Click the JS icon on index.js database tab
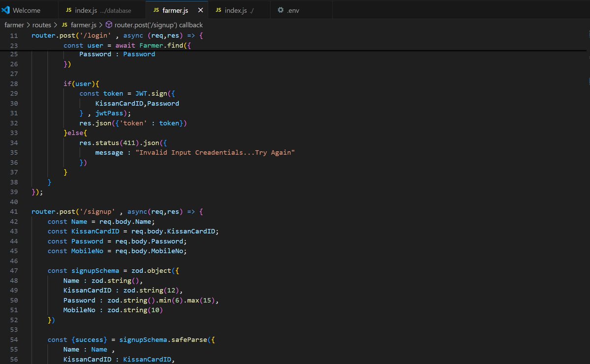This screenshot has width=590, height=364. (69, 10)
